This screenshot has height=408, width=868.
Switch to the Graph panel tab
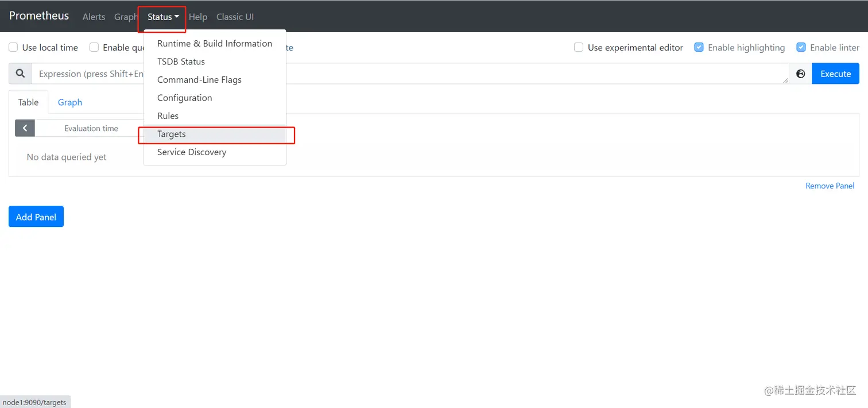tap(70, 102)
